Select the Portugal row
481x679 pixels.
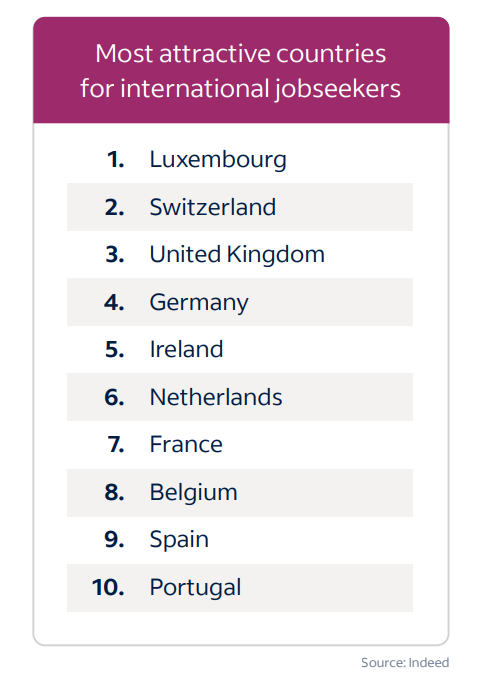click(x=240, y=588)
